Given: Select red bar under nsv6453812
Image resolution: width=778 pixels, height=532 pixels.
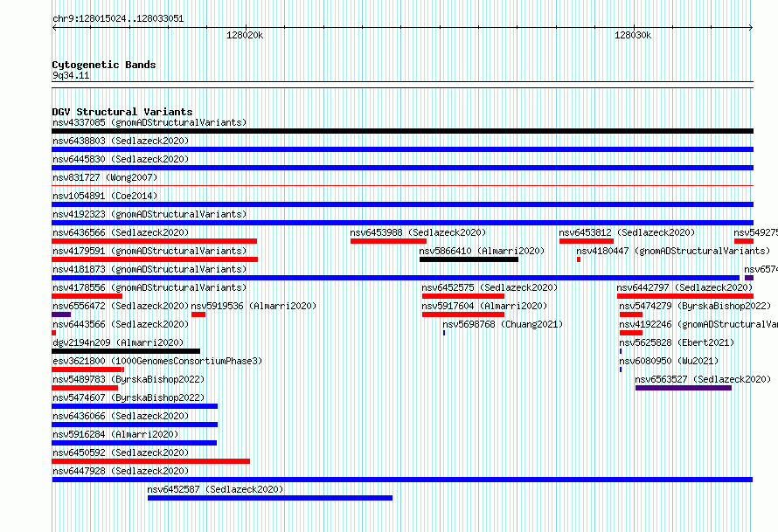Looking at the screenshot, I should [587, 241].
